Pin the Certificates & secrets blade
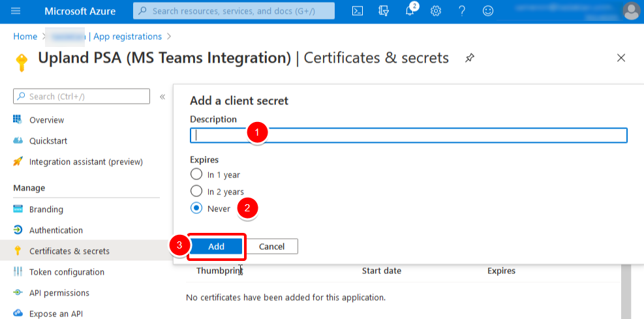Image resolution: width=644 pixels, height=319 pixels. click(x=469, y=58)
